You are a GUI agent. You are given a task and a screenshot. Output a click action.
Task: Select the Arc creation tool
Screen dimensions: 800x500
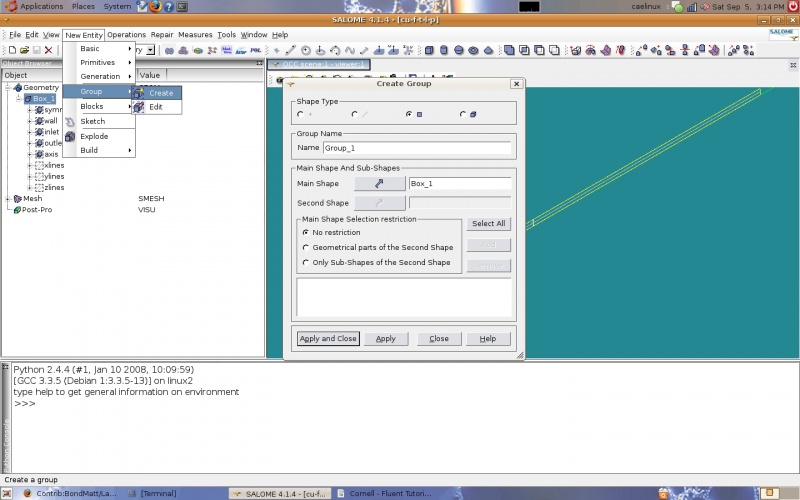pos(335,51)
